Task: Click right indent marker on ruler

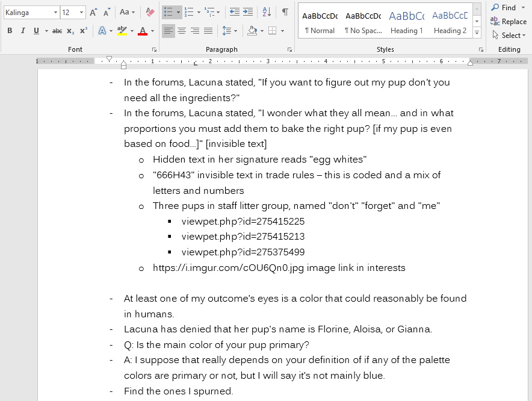Action: pos(470,63)
